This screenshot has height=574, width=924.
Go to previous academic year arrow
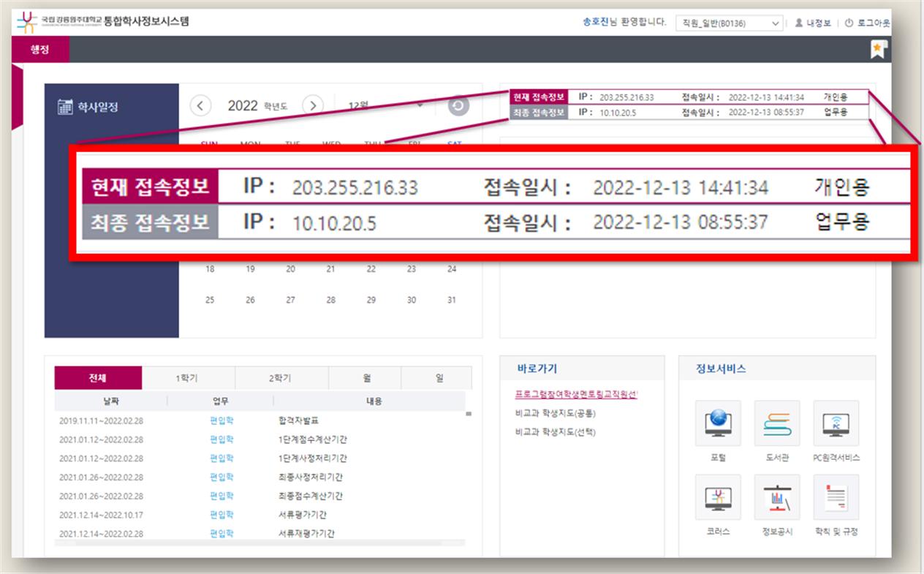tap(200, 106)
